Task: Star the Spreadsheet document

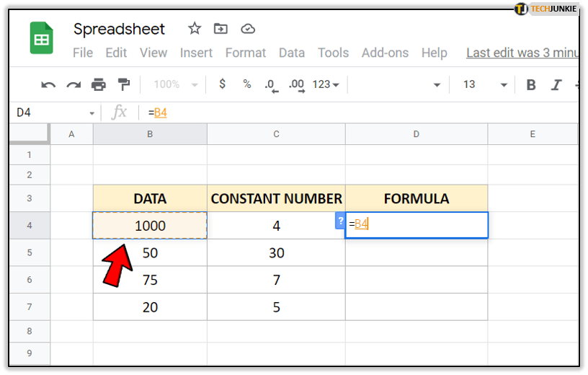Action: (195, 29)
